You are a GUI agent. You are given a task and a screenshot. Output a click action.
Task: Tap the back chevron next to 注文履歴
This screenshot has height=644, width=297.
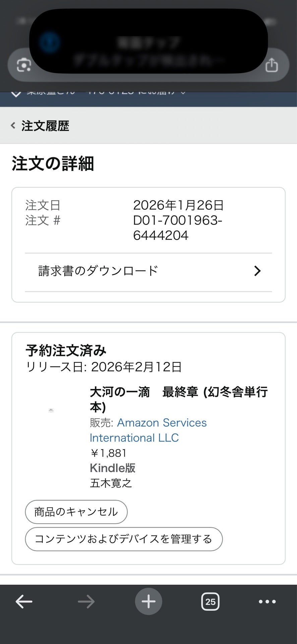[13, 126]
